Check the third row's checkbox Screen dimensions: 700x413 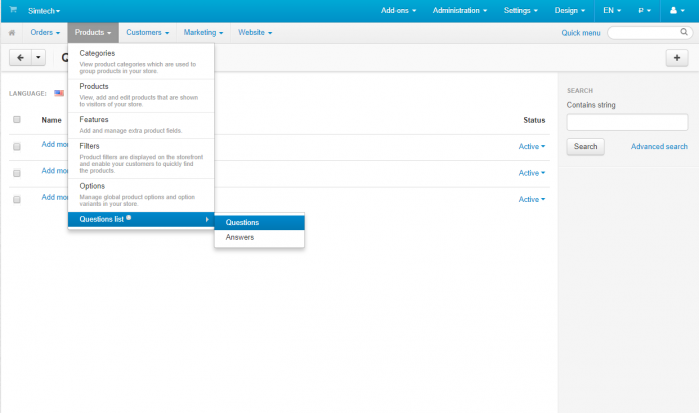coord(17,200)
